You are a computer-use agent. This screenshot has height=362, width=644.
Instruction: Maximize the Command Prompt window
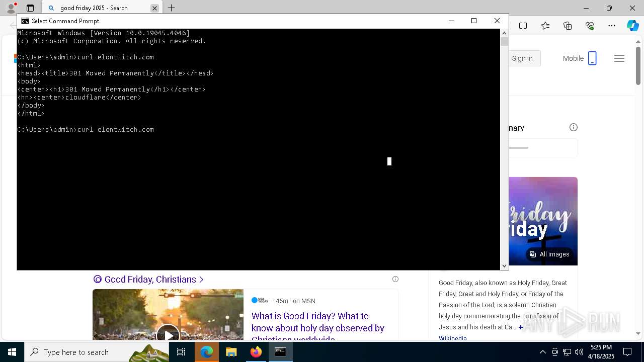tap(474, 21)
